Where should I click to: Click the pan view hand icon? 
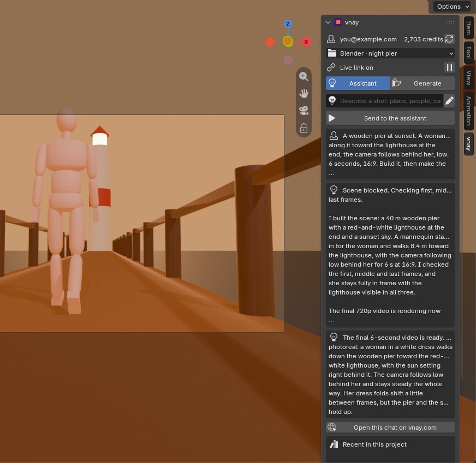coord(304,93)
